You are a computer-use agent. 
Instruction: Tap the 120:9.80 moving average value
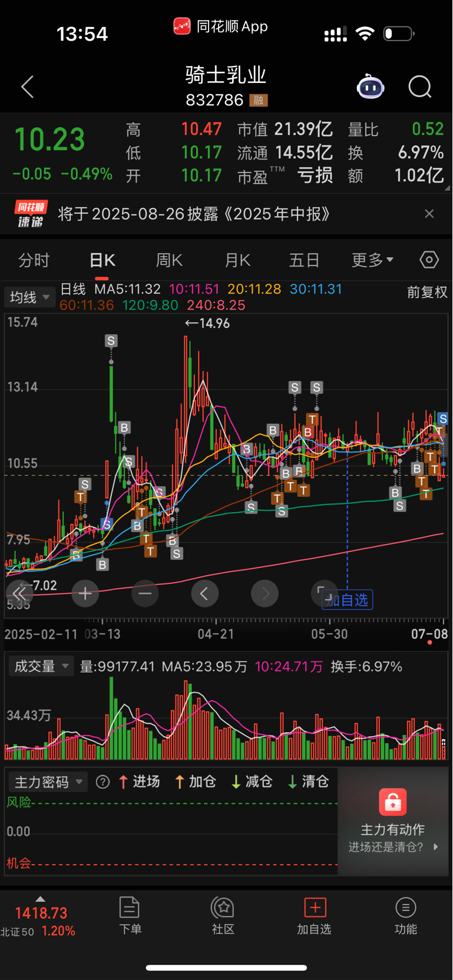coord(150,305)
